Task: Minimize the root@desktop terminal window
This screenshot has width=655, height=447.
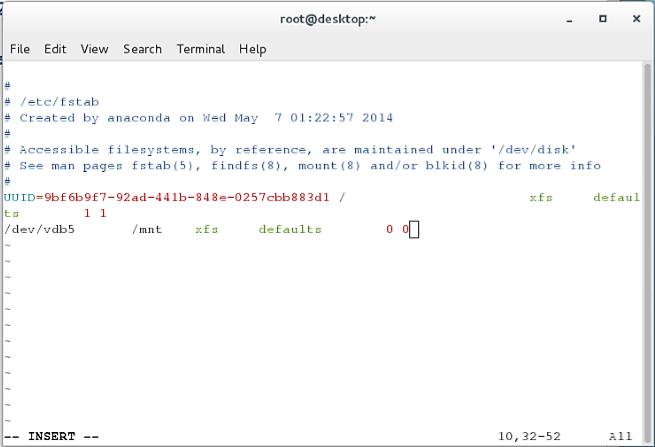Action: (569, 19)
